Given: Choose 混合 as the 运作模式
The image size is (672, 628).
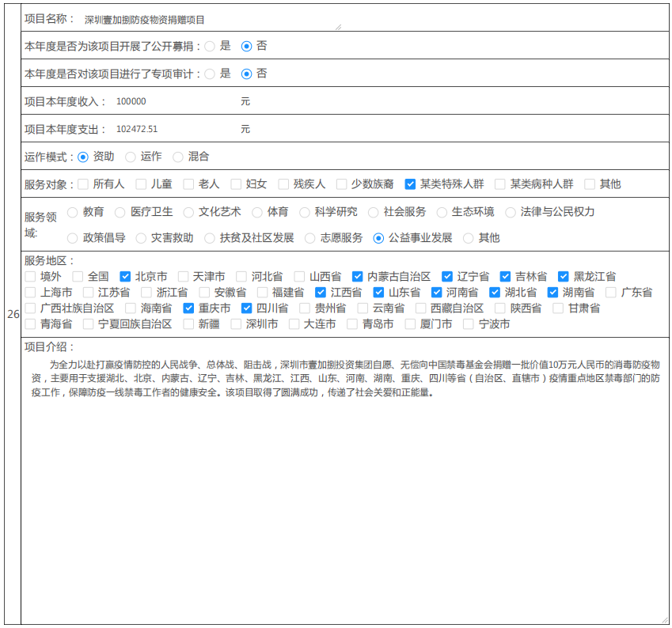Looking at the screenshot, I should (178, 157).
